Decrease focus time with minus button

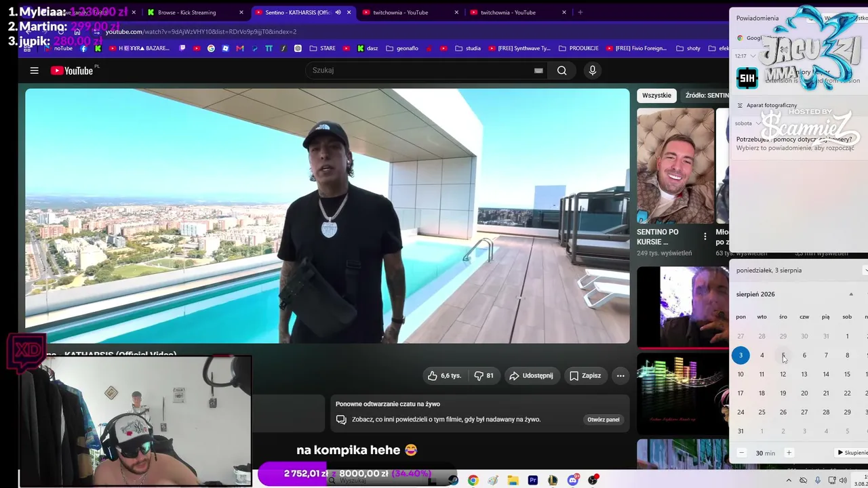pos(741,453)
